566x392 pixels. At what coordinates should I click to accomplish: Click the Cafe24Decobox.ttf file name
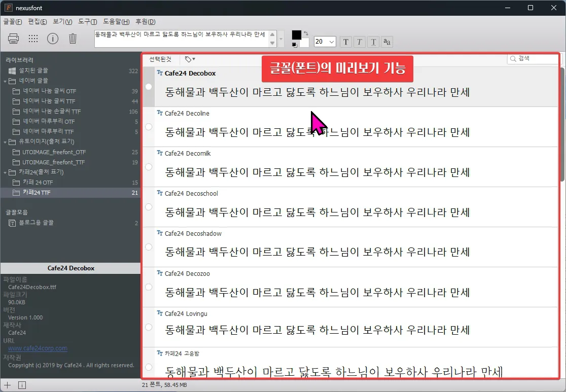(x=32, y=288)
